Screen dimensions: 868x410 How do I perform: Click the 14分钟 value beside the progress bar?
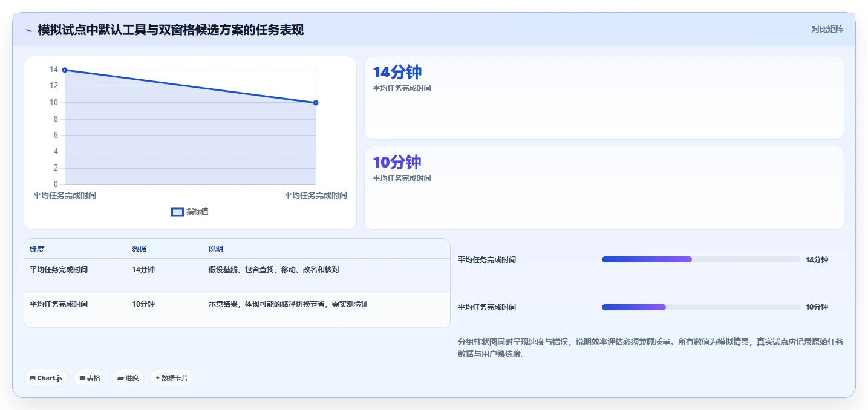(817, 260)
